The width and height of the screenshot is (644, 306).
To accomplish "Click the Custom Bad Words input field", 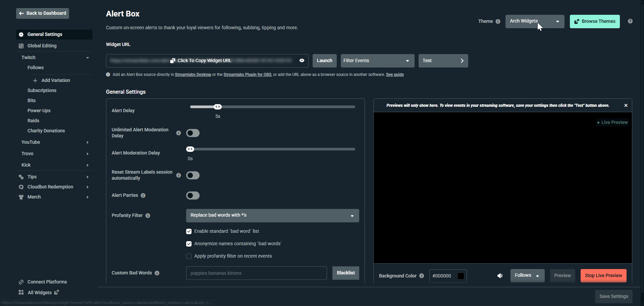I will [257, 273].
